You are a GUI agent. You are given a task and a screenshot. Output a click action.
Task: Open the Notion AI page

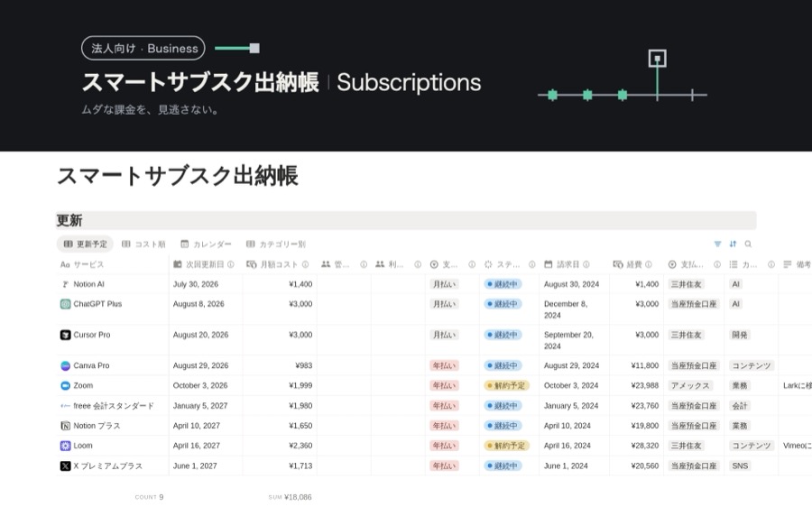pos(88,284)
